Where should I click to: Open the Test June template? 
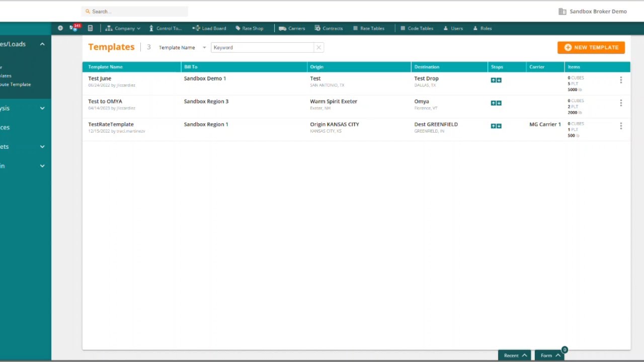pyautogui.click(x=100, y=78)
